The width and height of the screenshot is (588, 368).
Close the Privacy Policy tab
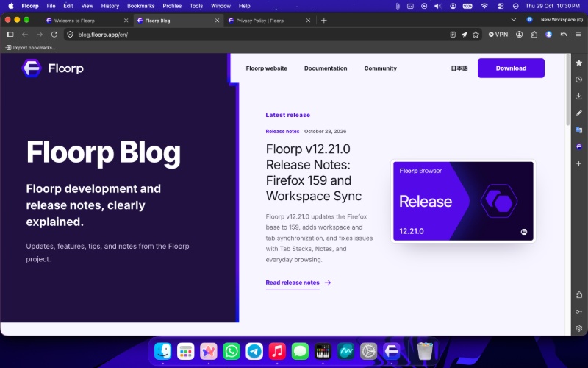pos(308,21)
